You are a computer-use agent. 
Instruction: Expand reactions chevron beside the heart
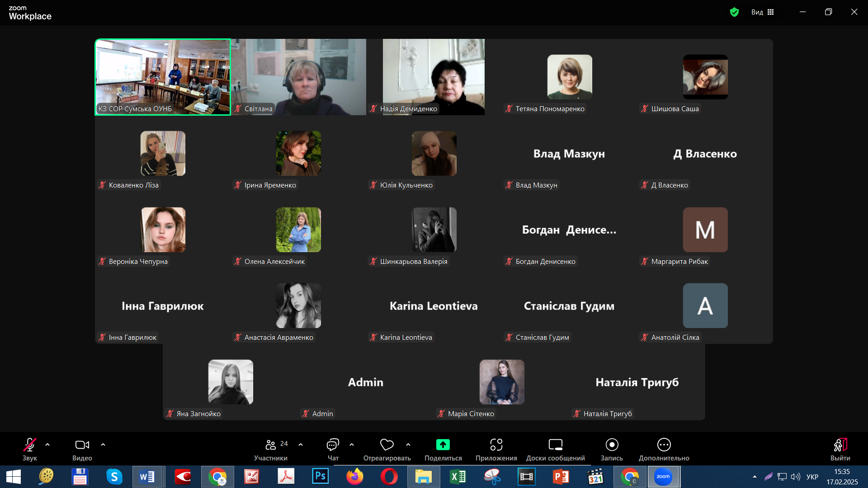pos(408,445)
